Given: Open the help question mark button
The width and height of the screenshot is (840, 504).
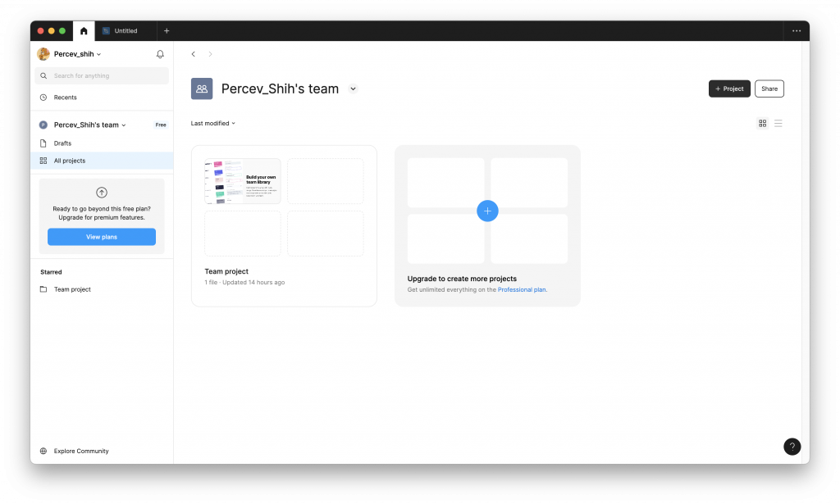Looking at the screenshot, I should coord(792,447).
